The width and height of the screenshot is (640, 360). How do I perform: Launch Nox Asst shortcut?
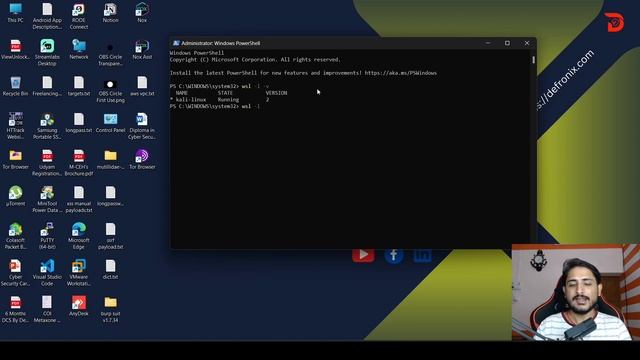[142, 49]
